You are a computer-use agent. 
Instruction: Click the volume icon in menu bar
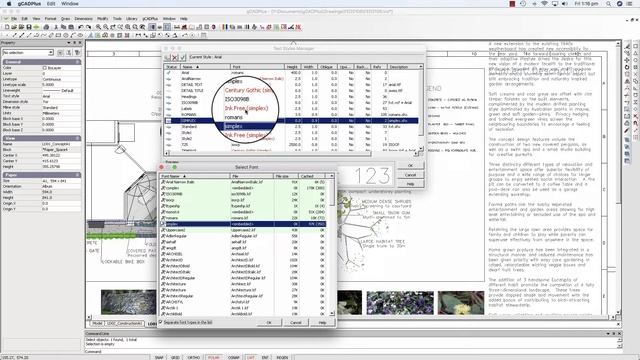(564, 4)
